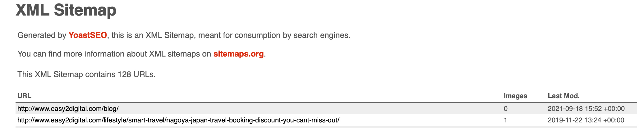Click 'You can find more information' text
The width and height of the screenshot is (644, 128).
[x=82, y=54]
